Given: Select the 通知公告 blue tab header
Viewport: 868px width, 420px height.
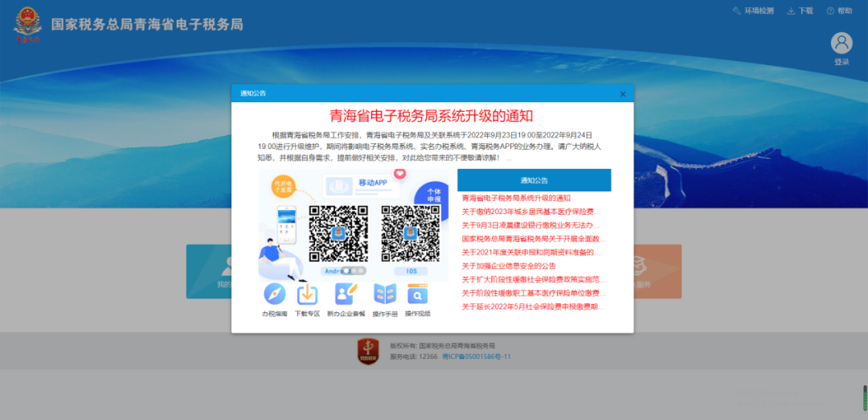Looking at the screenshot, I should point(534,180).
